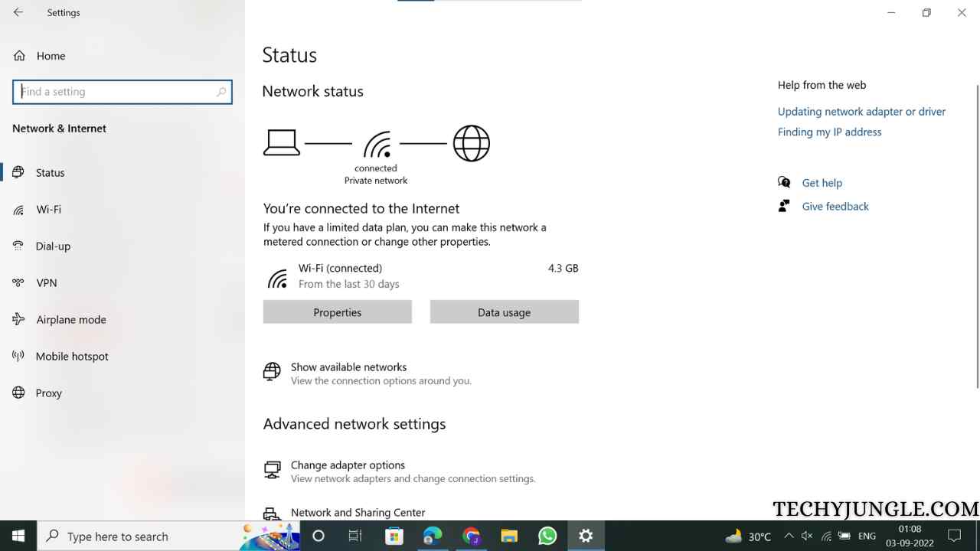Click the back arrow in Settings
This screenshot has width=980, height=551.
point(18,12)
